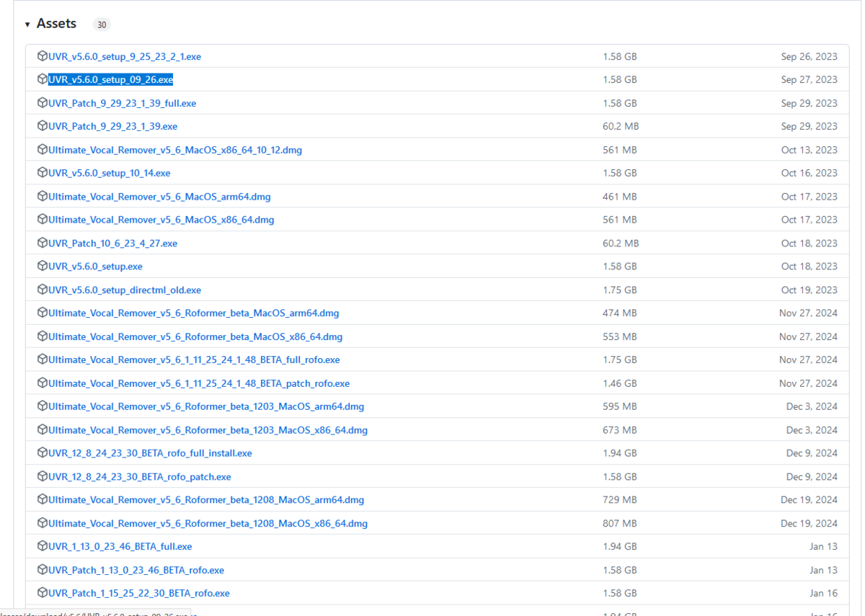Click package icon beside UVR_v5.6.0_setup_9_25_23_2_1.exe
The height and width of the screenshot is (616, 865).
pyautogui.click(x=43, y=56)
